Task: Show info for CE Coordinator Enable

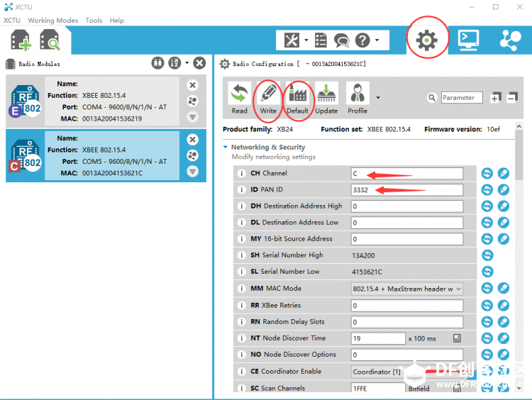Action: pyautogui.click(x=241, y=372)
